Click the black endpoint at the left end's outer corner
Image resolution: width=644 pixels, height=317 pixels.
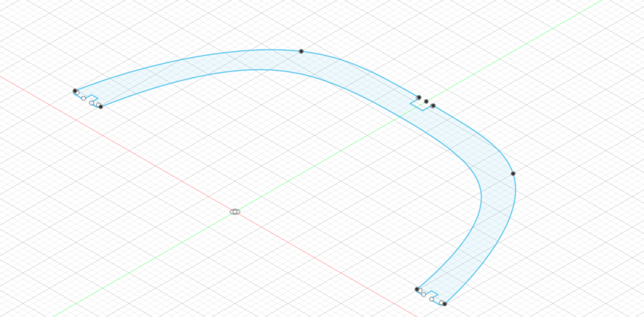click(75, 91)
